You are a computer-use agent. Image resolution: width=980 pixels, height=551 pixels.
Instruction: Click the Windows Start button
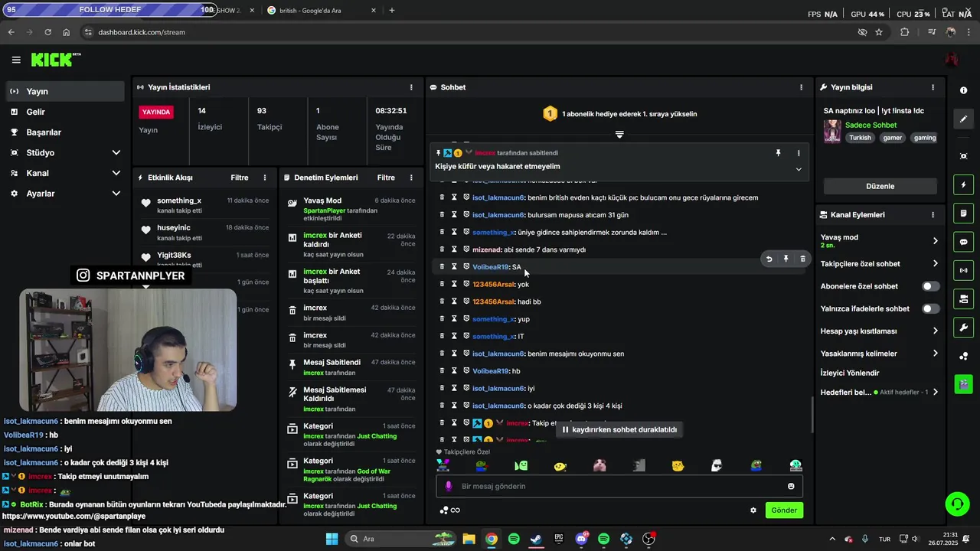coord(332,539)
